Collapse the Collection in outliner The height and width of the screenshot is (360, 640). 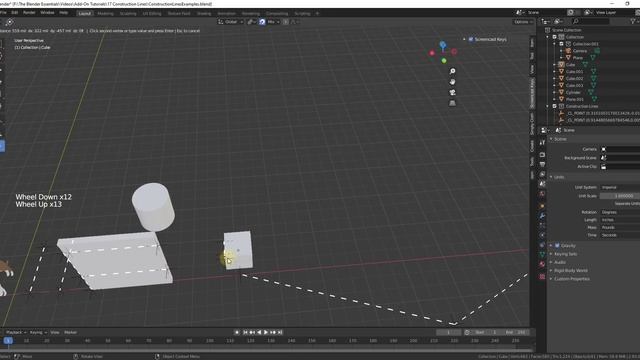pos(548,37)
